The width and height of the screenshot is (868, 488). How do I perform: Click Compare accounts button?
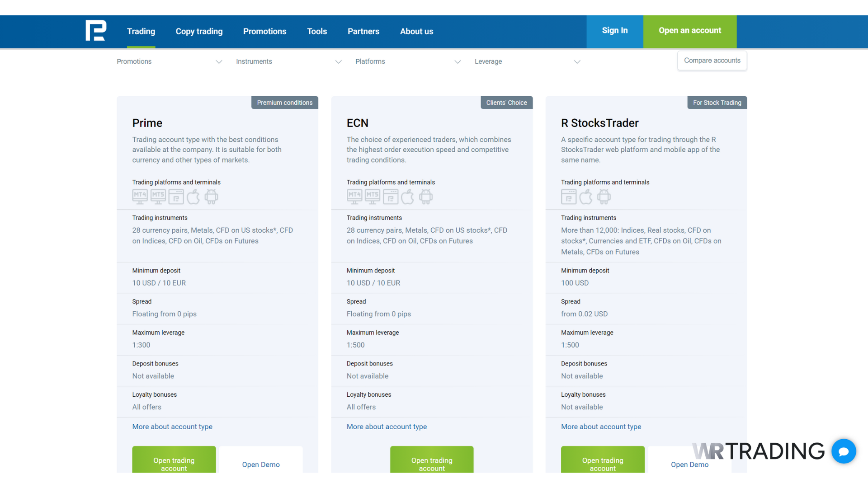click(x=712, y=61)
